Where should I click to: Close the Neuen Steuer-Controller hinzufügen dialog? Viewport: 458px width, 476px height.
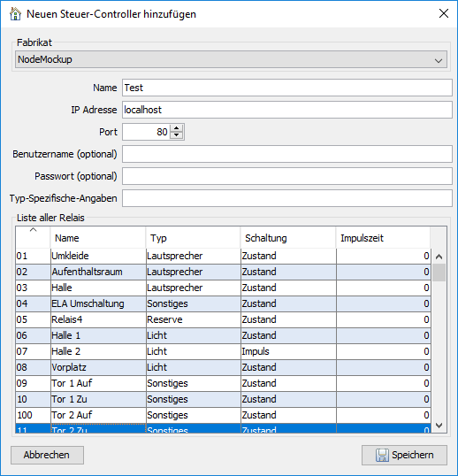[444, 13]
